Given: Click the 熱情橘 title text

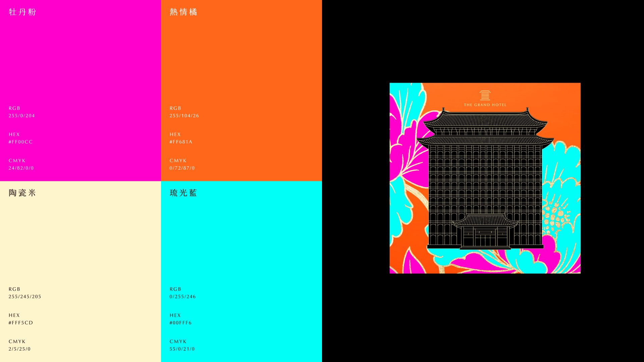Looking at the screenshot, I should [x=183, y=12].
